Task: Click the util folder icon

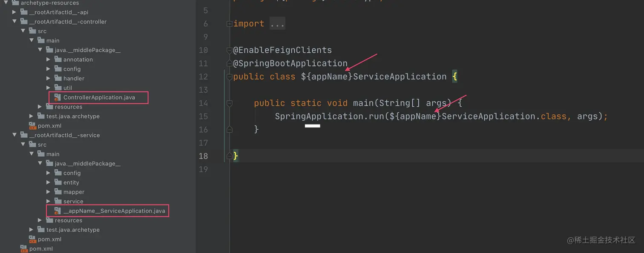Action: coord(58,87)
